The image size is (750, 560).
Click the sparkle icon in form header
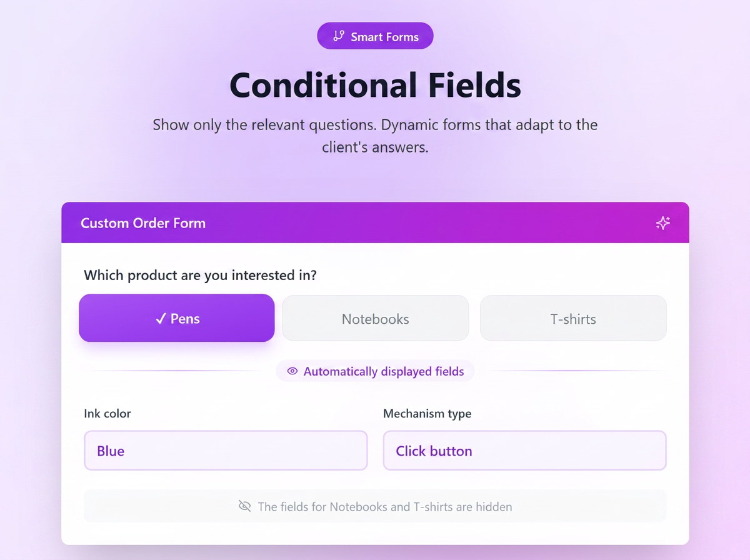[x=662, y=223]
